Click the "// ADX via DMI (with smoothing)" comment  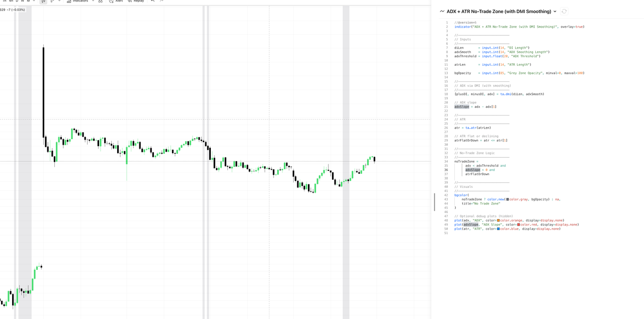click(482, 86)
